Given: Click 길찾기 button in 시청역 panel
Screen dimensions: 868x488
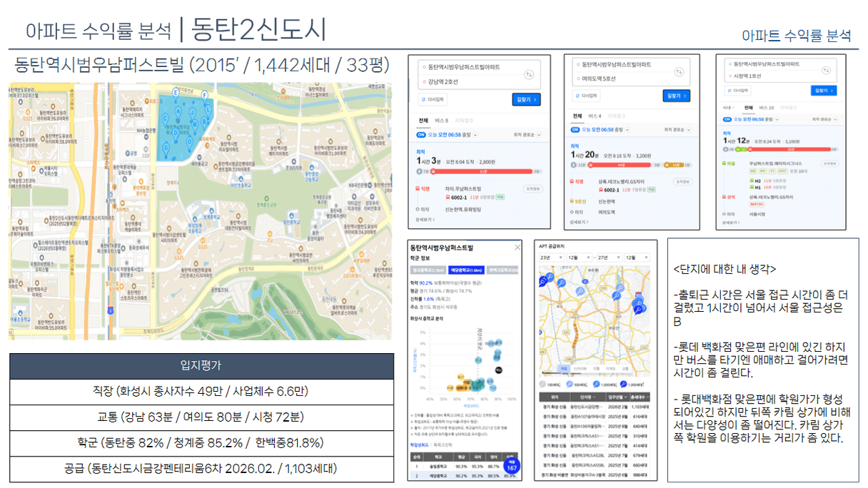Looking at the screenshot, I should pyautogui.click(x=824, y=91).
